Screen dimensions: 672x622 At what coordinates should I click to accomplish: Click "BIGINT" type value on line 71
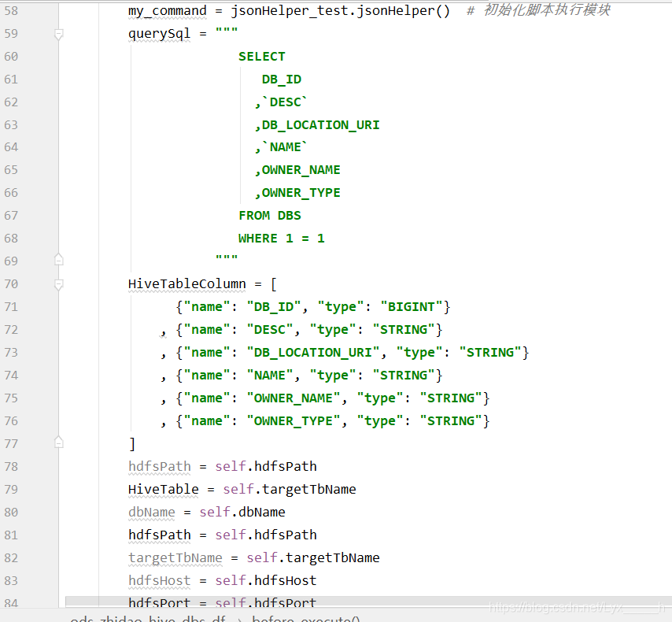pos(411,307)
